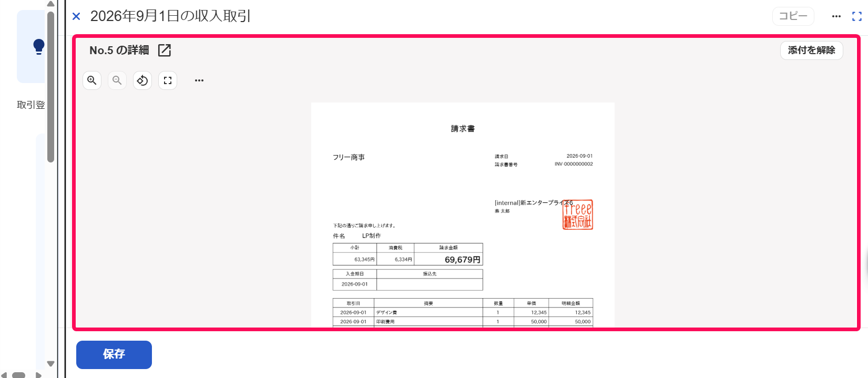
Task: Click the 印刷費用 line item
Action: 385,322
